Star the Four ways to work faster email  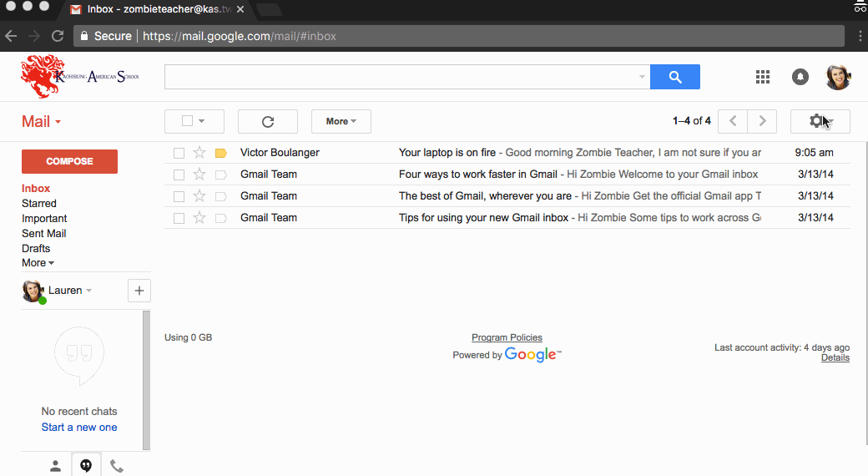click(x=199, y=175)
